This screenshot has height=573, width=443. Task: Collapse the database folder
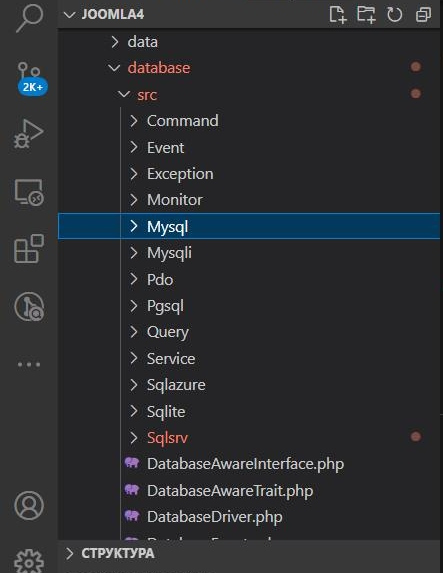point(114,68)
